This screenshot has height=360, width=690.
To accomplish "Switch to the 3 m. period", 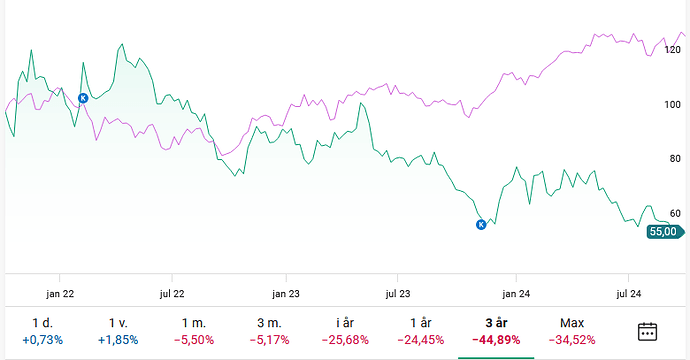I will pyautogui.click(x=269, y=331).
